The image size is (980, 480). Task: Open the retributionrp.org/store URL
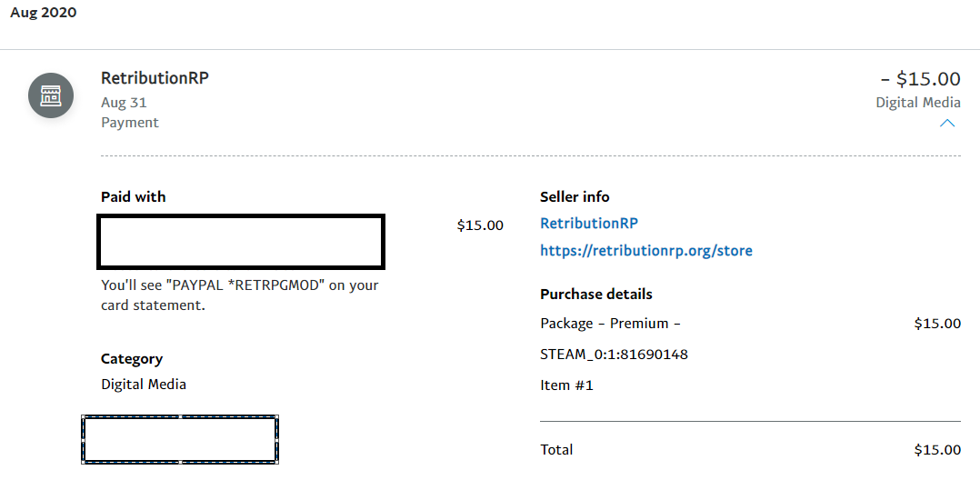(x=646, y=251)
